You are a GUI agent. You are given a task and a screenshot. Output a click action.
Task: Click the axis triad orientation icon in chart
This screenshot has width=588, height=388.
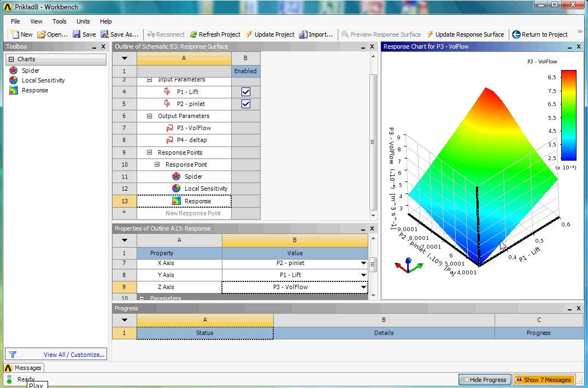[409, 264]
